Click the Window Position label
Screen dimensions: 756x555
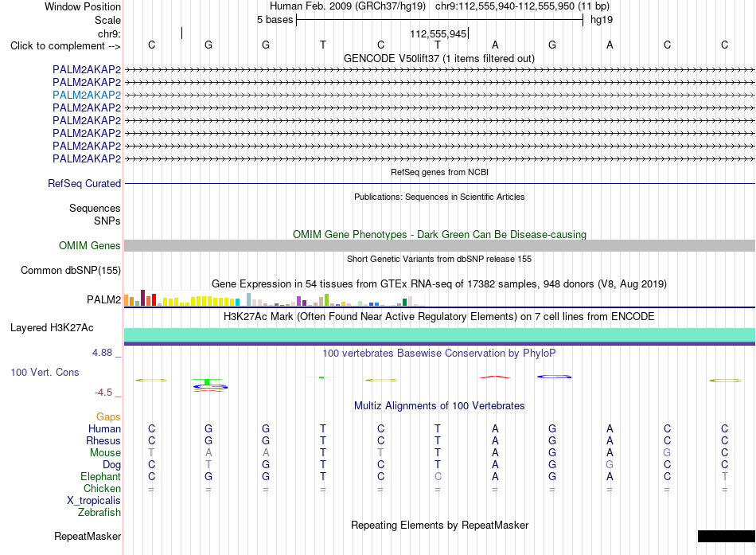[83, 6]
